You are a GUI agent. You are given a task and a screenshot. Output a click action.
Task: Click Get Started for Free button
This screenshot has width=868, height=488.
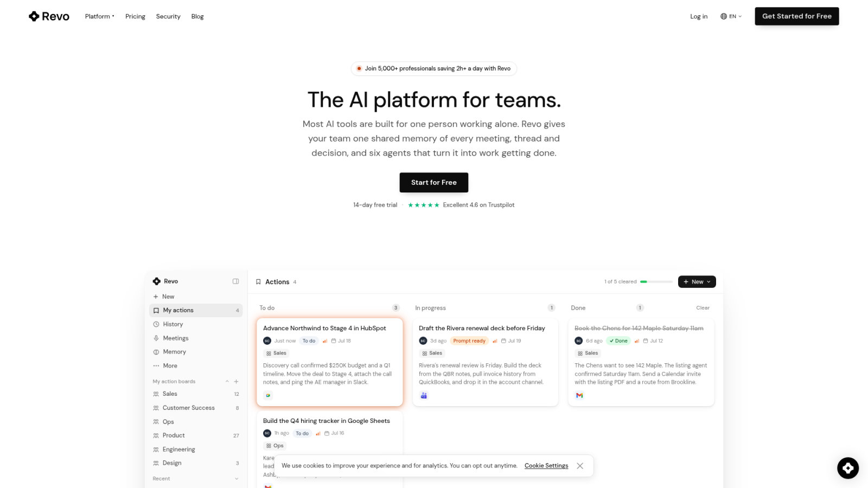coord(797,16)
